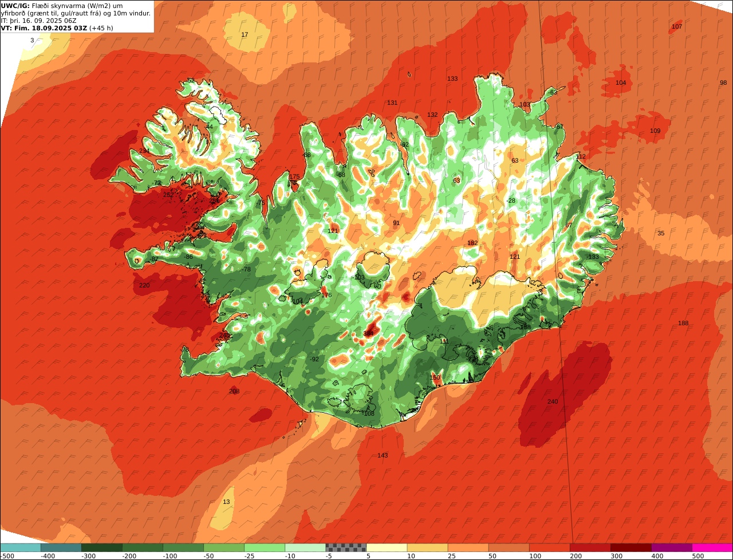Click legend swatch between 50 and 100

pyautogui.click(x=509, y=547)
